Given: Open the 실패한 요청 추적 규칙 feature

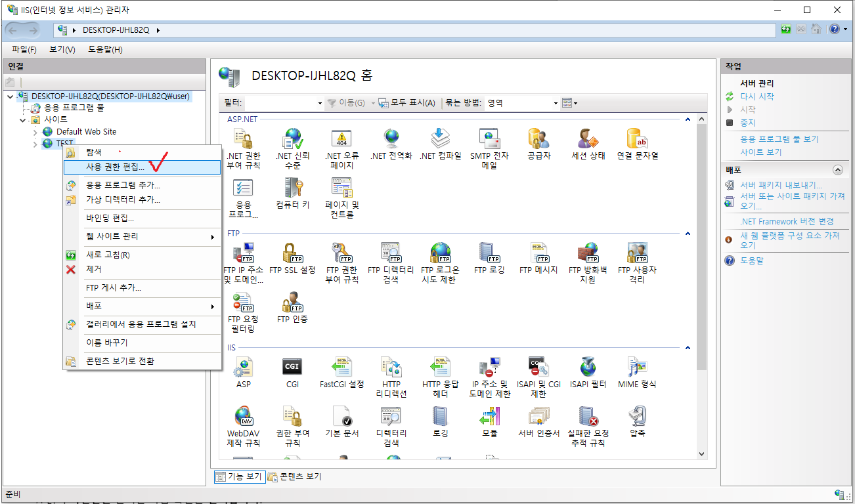Looking at the screenshot, I should [x=588, y=426].
